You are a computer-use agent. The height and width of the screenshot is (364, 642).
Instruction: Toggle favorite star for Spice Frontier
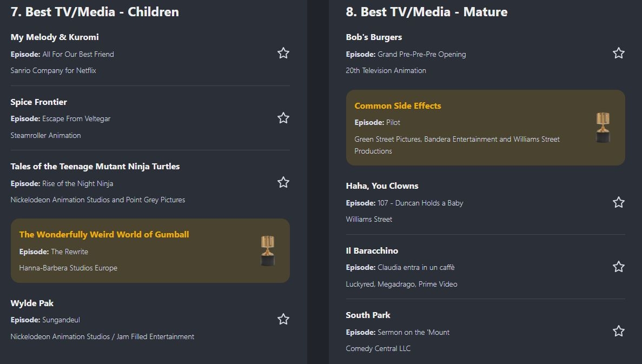283,118
